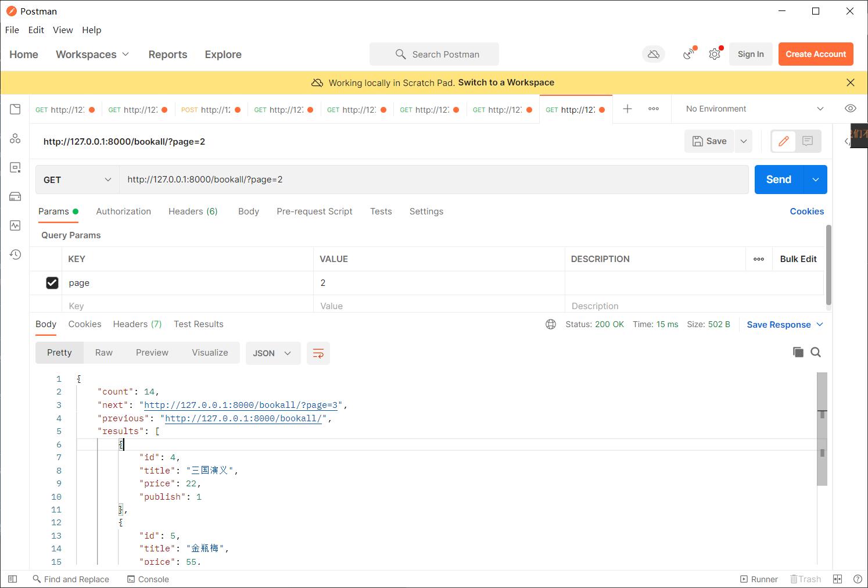Add a new request tab
The image size is (868, 588).
[x=627, y=109]
